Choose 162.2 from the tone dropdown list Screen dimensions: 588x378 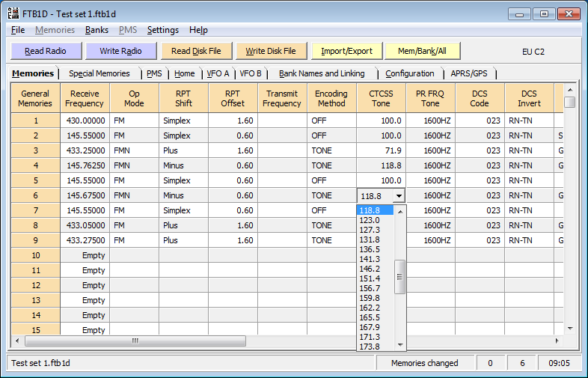[x=370, y=308]
